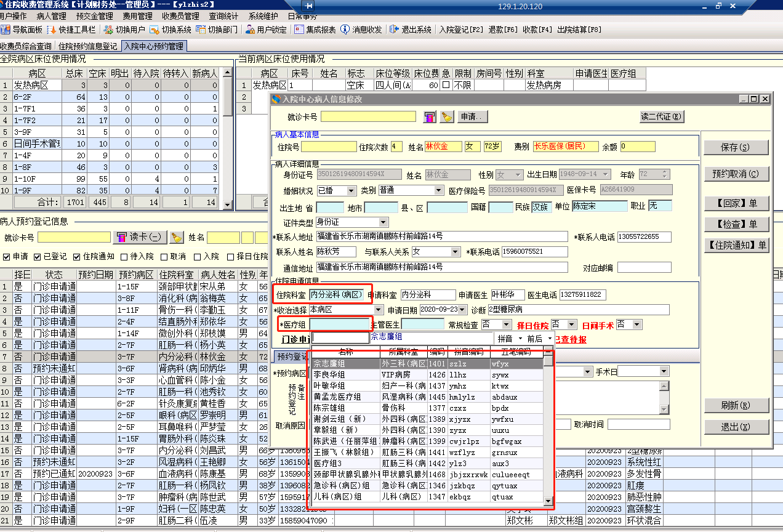Click 退款[F6] toolbar shortcut

(x=504, y=30)
